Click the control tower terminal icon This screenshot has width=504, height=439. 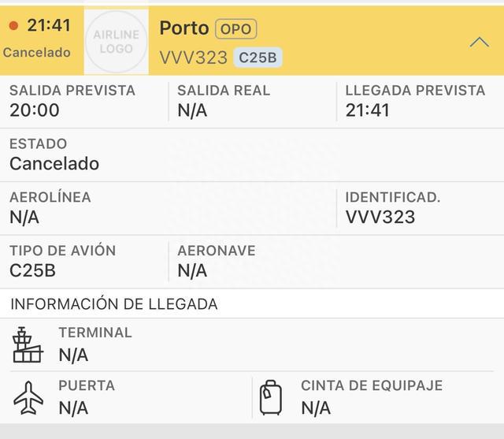click(x=28, y=344)
